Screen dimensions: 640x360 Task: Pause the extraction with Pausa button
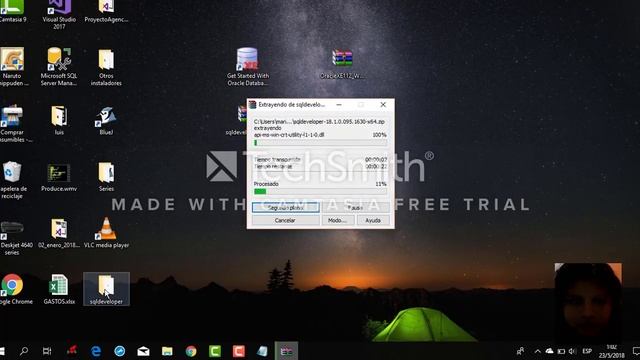point(356,207)
